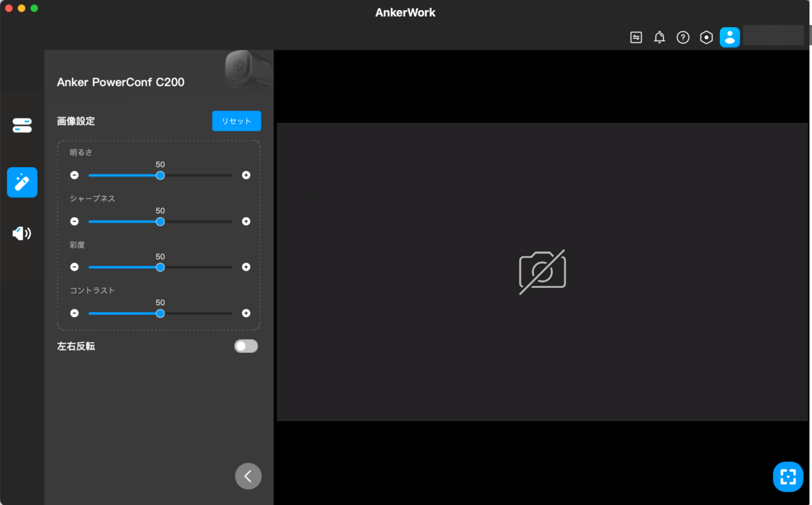Click the リセット button
This screenshot has height=505, width=812.
237,121
